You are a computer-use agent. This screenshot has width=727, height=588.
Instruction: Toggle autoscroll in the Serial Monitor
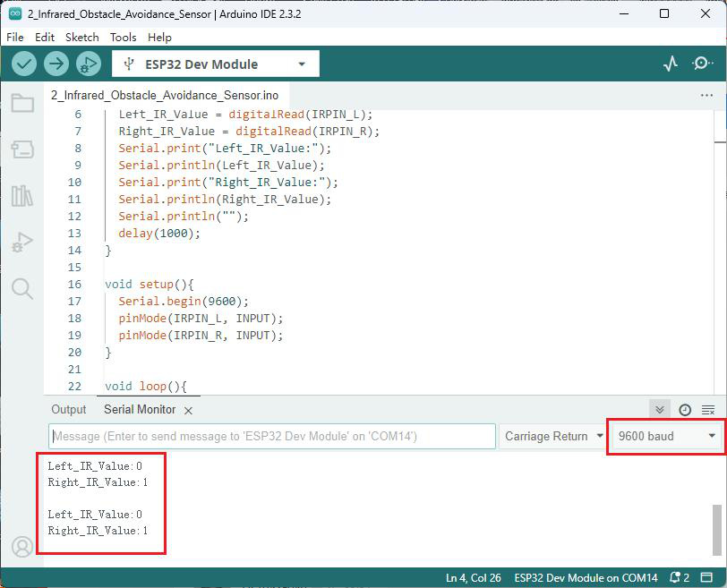point(660,410)
